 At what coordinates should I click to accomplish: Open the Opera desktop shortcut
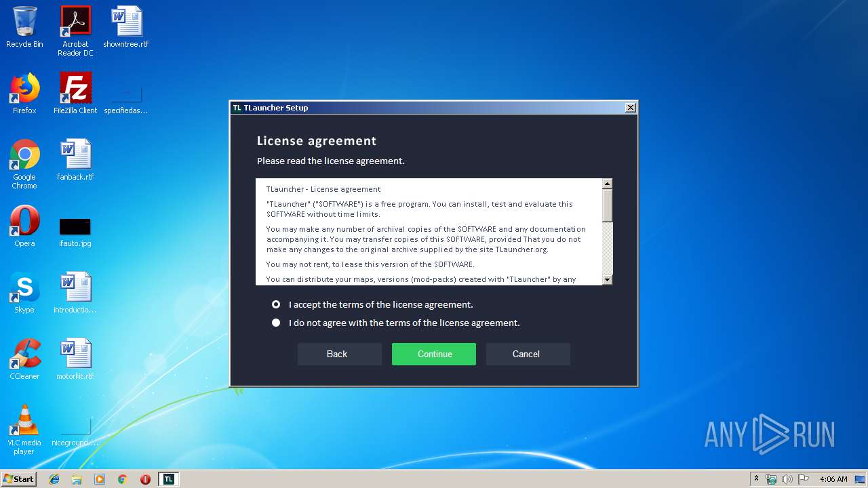[x=24, y=226]
